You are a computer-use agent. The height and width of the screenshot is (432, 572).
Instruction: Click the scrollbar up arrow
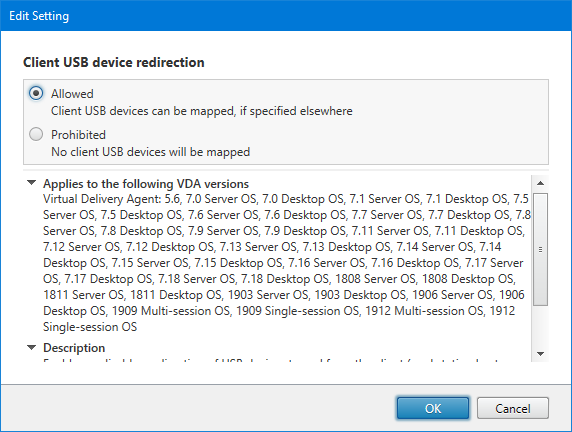(x=541, y=183)
